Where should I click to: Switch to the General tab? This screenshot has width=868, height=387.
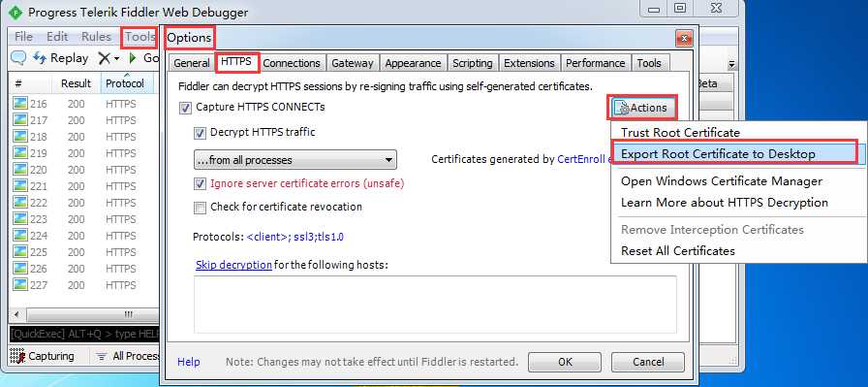192,63
